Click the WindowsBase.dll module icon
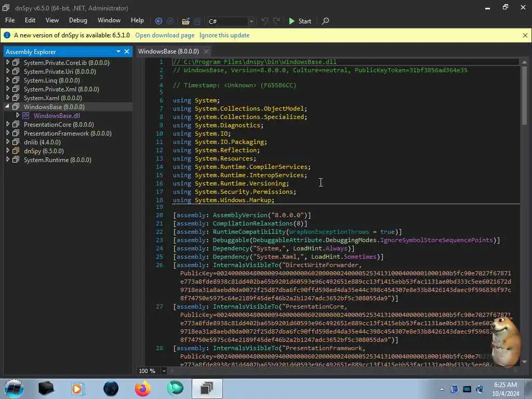 pos(26,116)
